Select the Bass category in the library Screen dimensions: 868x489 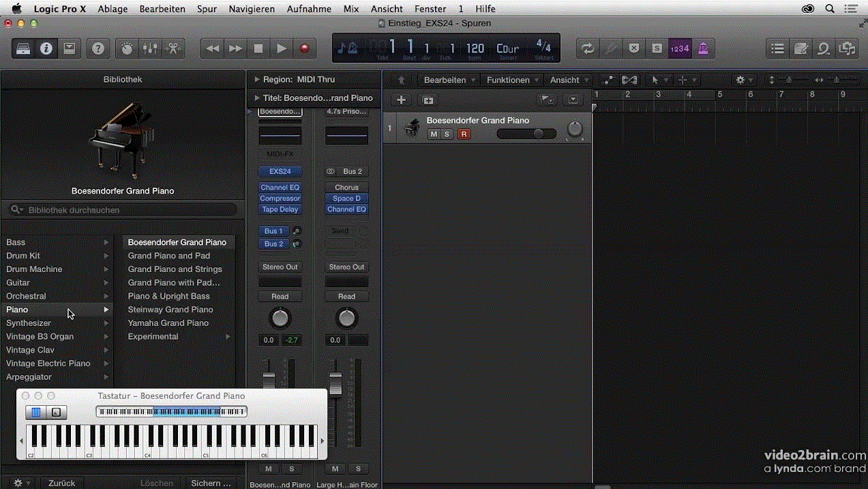(57, 242)
